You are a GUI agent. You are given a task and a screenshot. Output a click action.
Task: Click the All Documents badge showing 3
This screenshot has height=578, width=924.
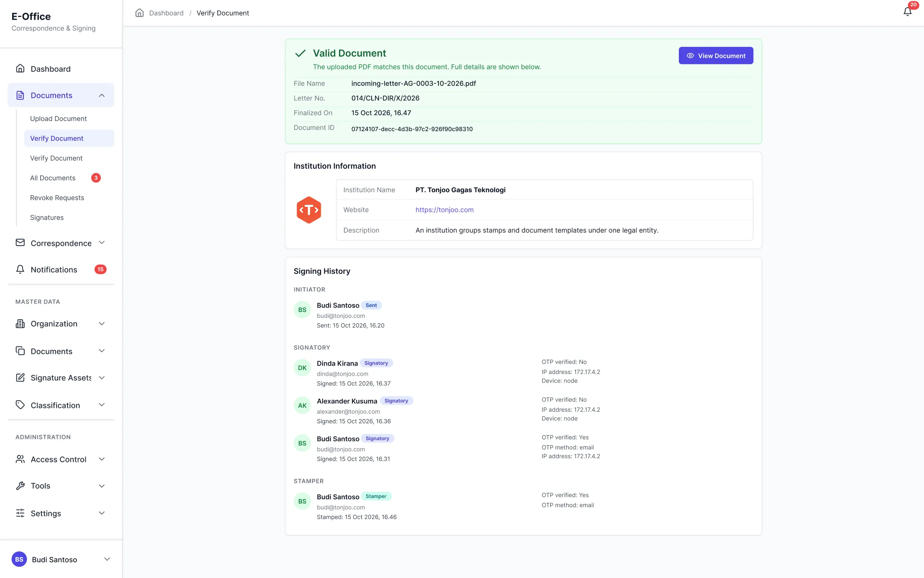96,178
